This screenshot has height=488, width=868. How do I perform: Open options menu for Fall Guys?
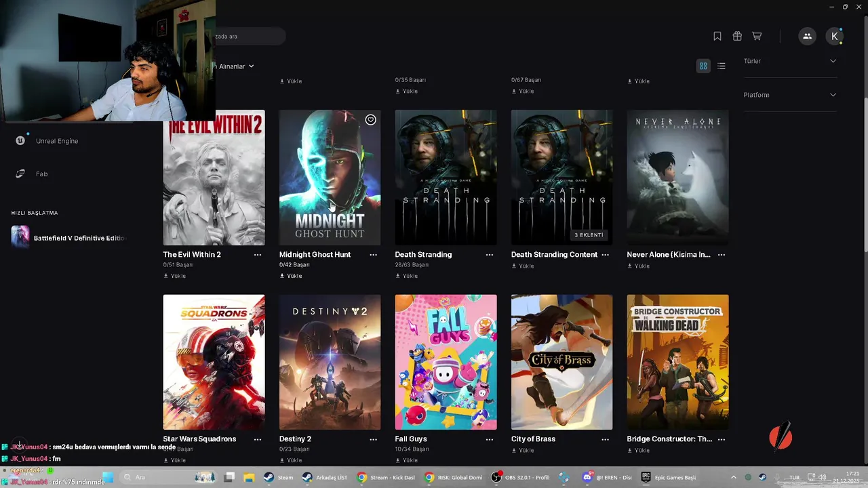(490, 439)
